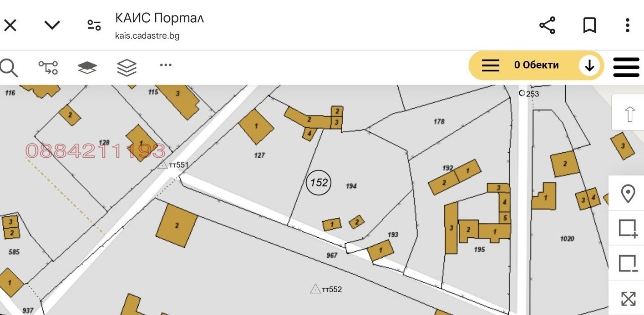Screen dimensions: 644x315
Task: Click the up arrow button on map
Action: point(629,114)
